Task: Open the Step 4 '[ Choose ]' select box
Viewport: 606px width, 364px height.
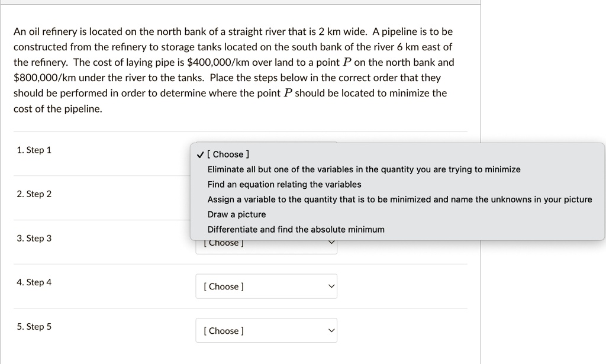Action: tap(266, 287)
